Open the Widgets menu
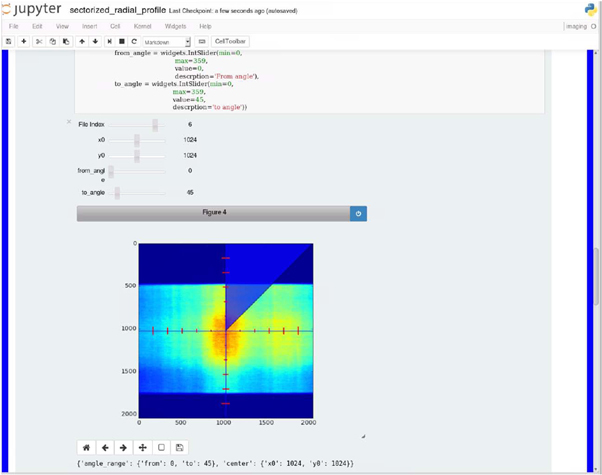The height and width of the screenshot is (475, 602). pos(175,26)
